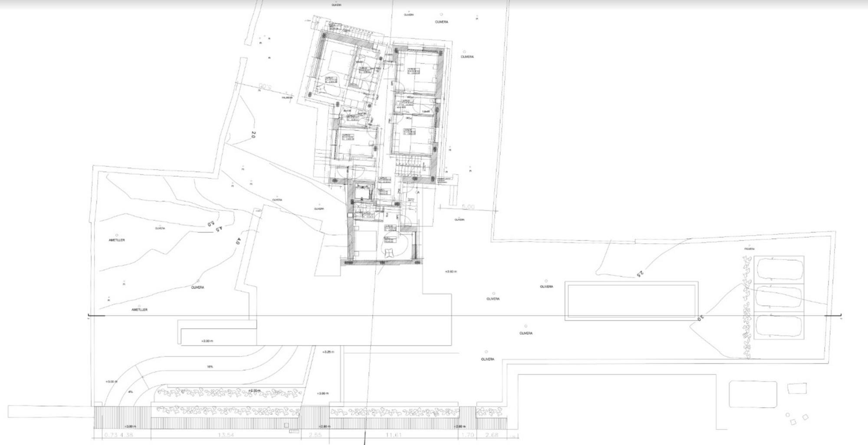Select the 4% ramp slope label
Viewport: 868px width, 445px height.
click(x=130, y=392)
